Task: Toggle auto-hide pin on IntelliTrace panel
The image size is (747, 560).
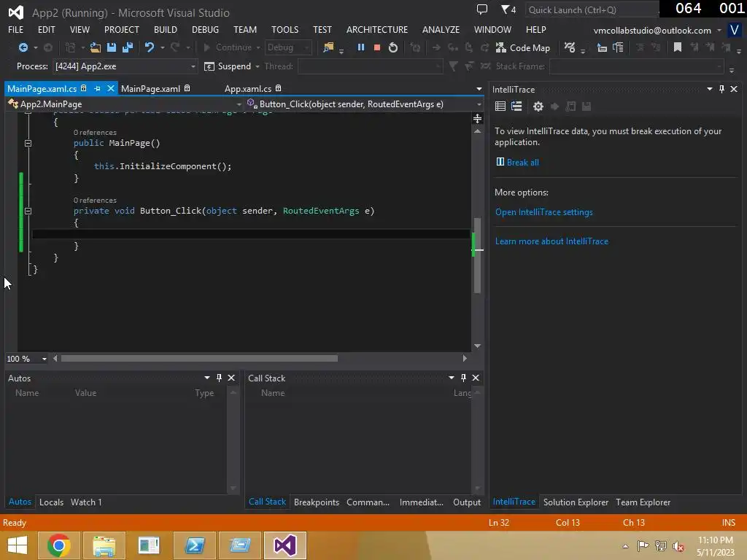Action: (x=721, y=89)
